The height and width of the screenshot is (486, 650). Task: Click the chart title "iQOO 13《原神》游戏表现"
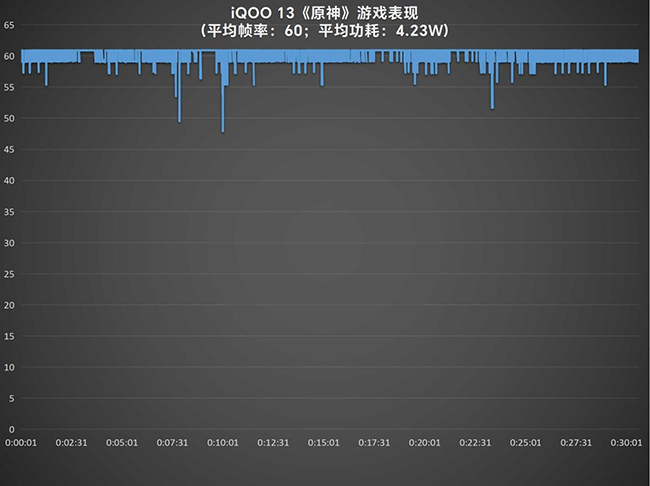[x=324, y=13]
